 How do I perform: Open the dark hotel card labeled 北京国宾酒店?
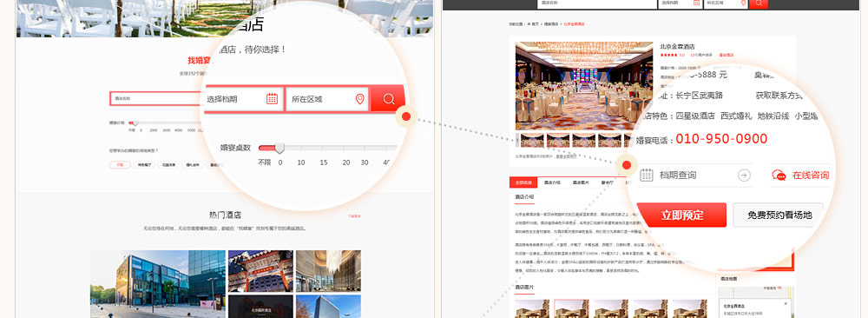[260, 307]
